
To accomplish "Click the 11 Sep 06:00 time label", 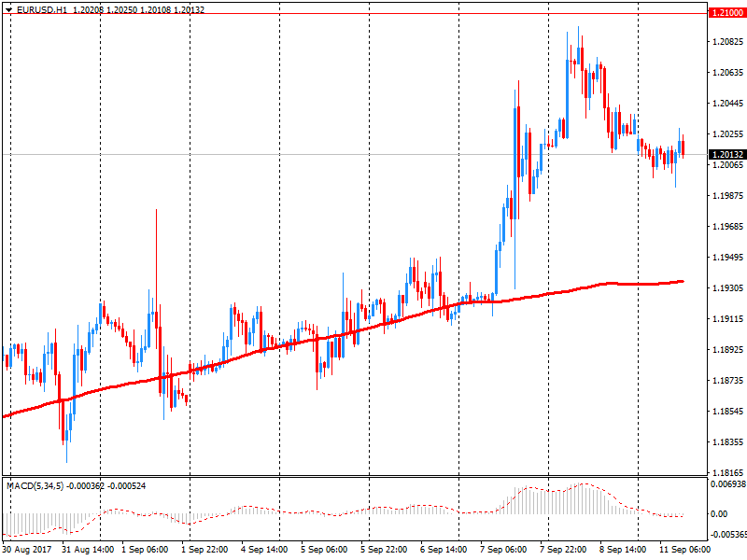I will [684, 550].
